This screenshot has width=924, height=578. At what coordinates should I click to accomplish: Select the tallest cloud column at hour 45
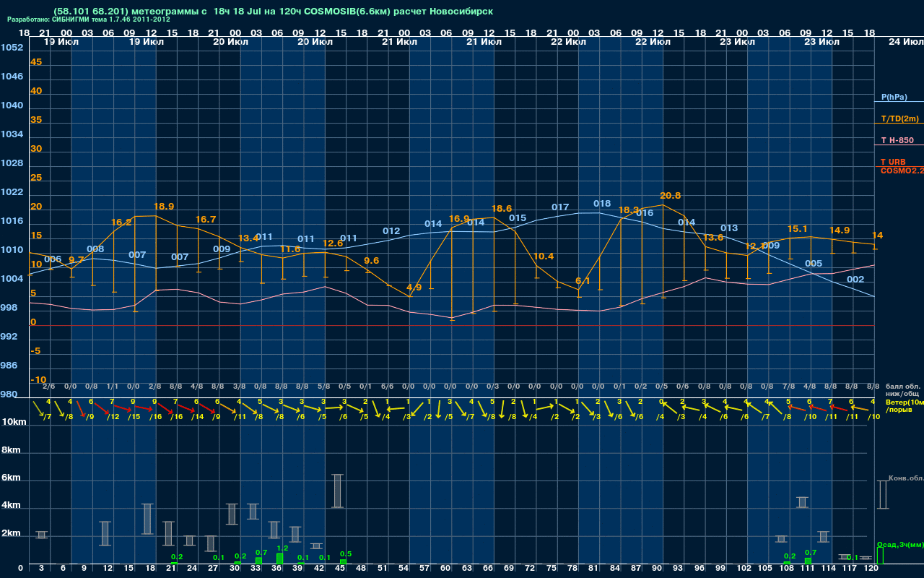point(338,491)
